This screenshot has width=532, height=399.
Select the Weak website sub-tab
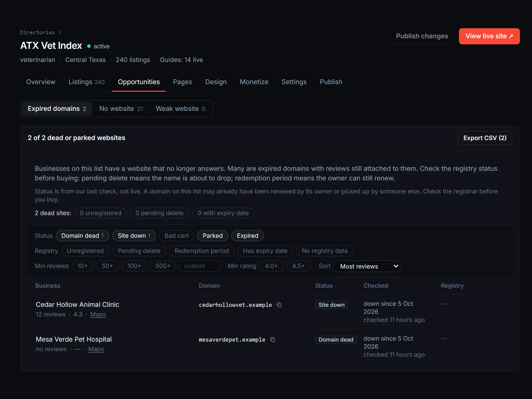180,108
